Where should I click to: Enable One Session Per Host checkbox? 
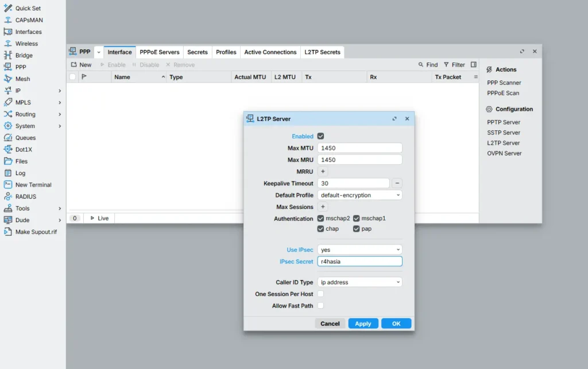pos(321,294)
